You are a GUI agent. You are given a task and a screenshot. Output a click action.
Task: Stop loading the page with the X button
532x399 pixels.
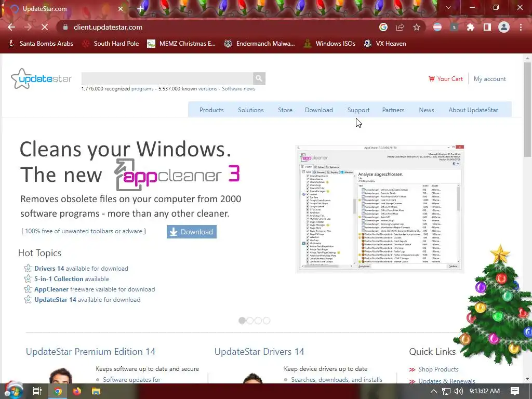coord(45,27)
